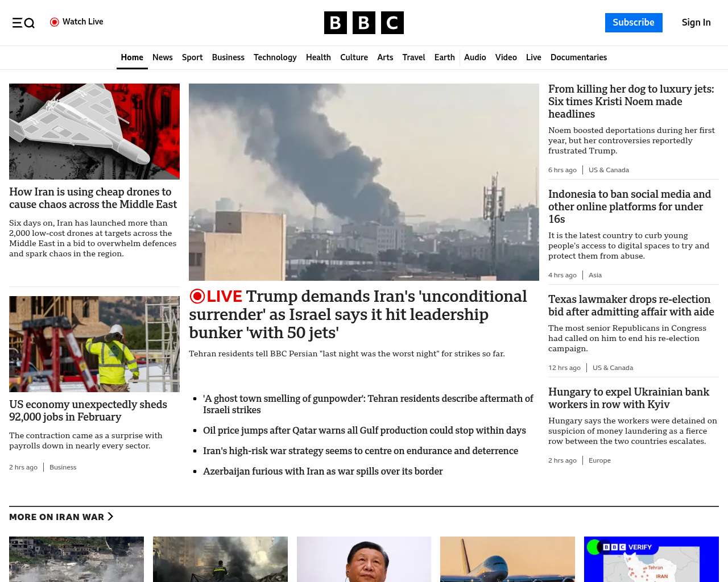This screenshot has height=582, width=728.
Task: Click US & Canada tag under Noem story
Action: pyautogui.click(x=609, y=170)
